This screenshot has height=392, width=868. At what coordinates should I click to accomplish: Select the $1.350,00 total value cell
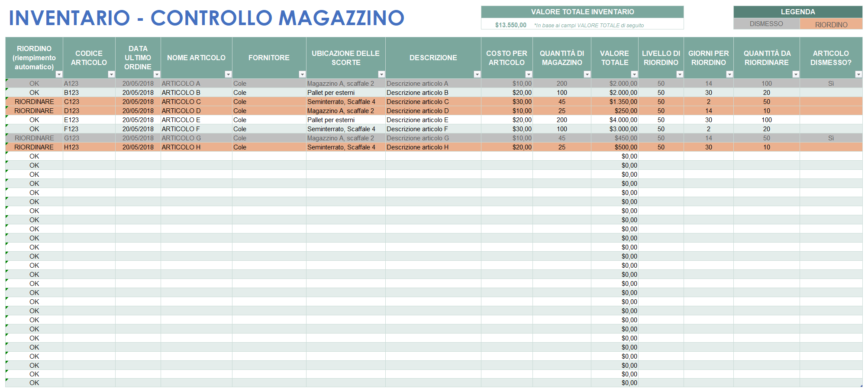614,101
